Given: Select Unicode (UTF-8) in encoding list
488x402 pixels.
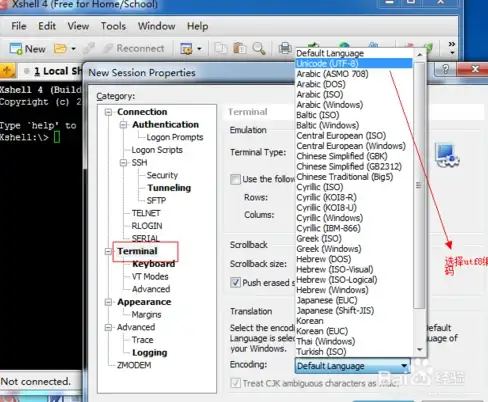Looking at the screenshot, I should 354,63.
